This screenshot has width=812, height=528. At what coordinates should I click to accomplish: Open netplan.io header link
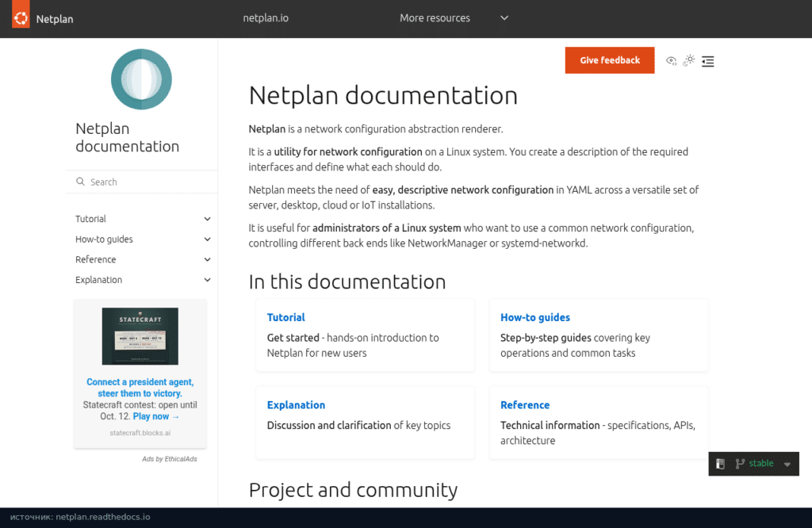266,18
